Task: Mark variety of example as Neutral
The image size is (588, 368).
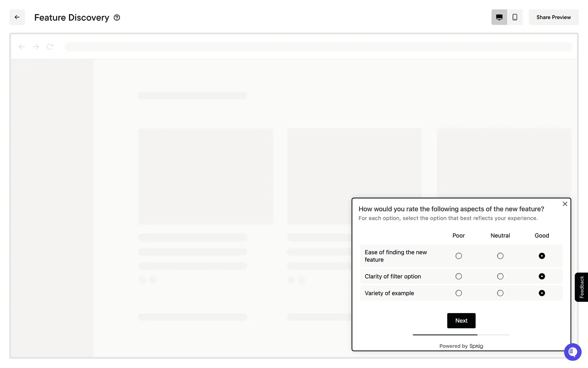Action: tap(500, 293)
